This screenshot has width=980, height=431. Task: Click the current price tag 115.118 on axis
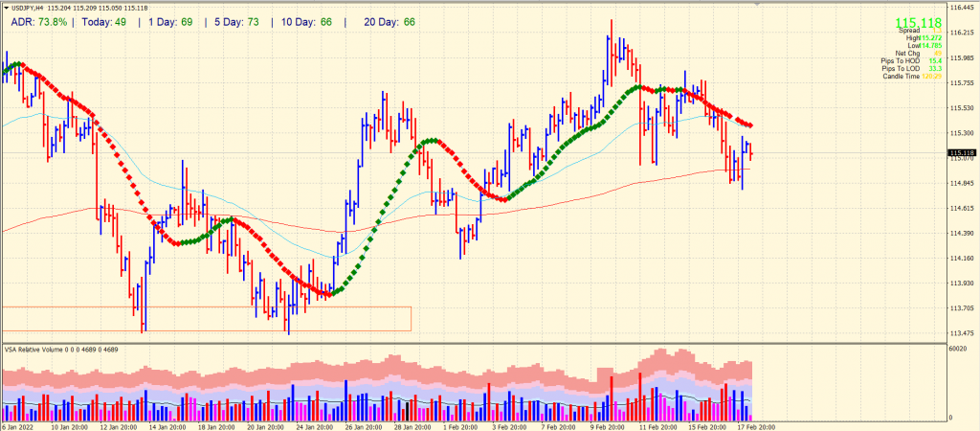(x=961, y=152)
